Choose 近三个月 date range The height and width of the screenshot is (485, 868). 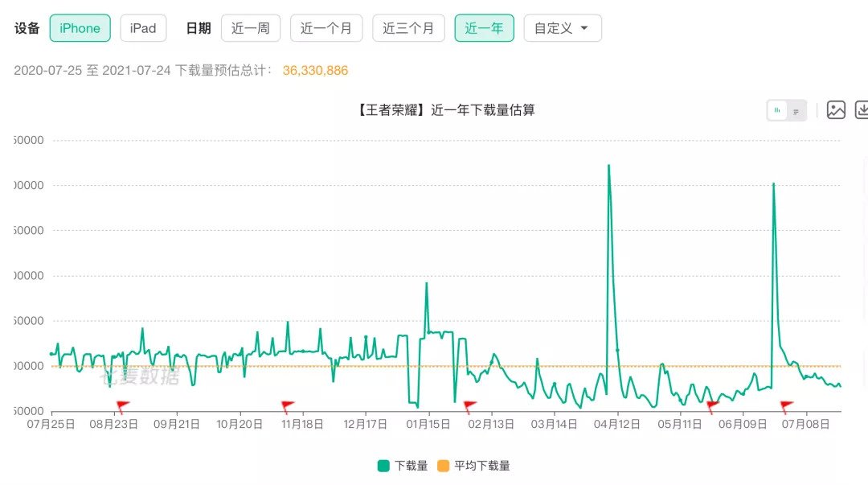[408, 28]
